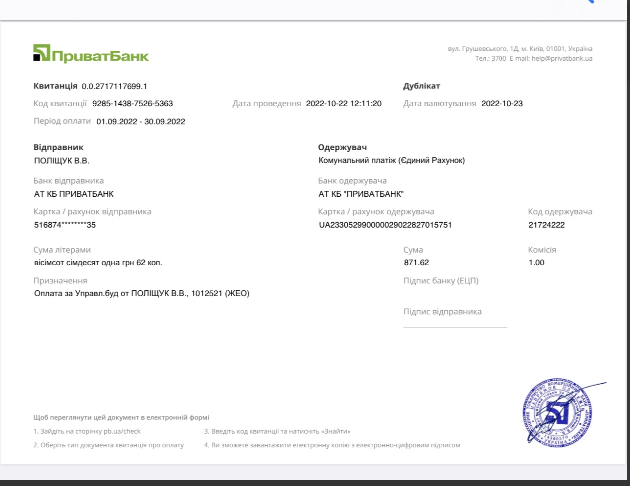The width and height of the screenshot is (630, 486).
Task: Click the Дублікат heading
Action: [421, 86]
